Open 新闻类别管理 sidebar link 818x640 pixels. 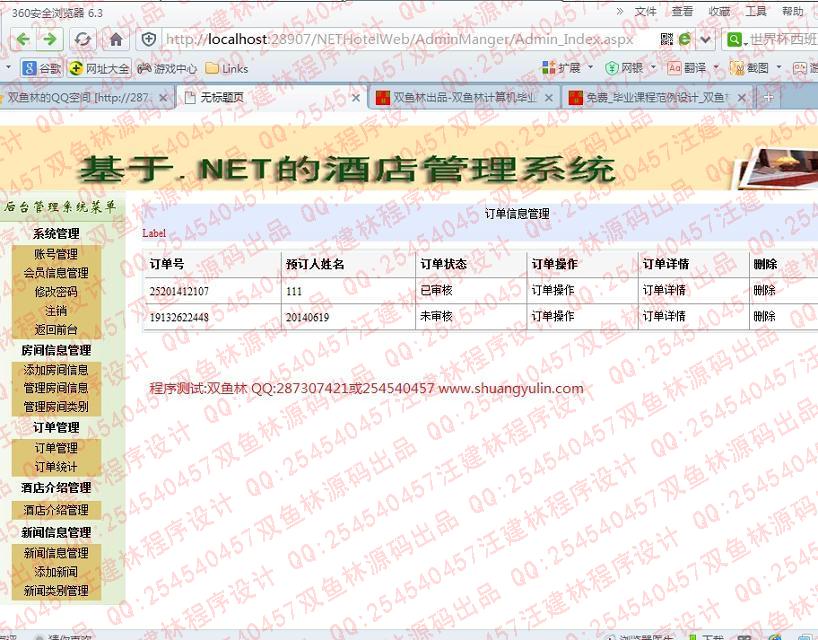click(56, 590)
